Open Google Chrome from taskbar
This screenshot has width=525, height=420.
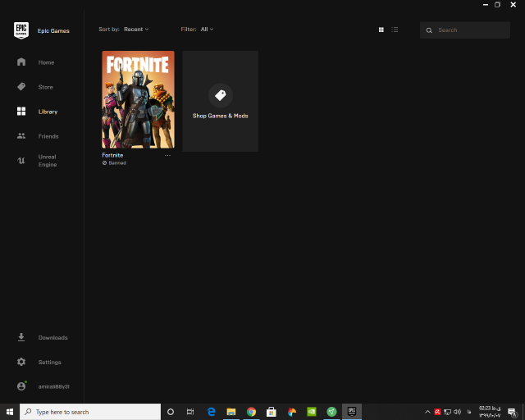(x=251, y=412)
